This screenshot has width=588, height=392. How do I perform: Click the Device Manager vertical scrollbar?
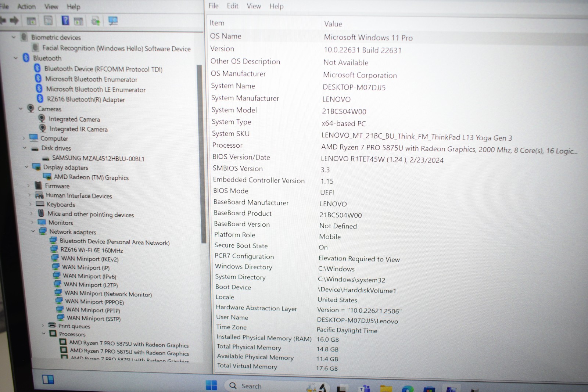[201, 154]
